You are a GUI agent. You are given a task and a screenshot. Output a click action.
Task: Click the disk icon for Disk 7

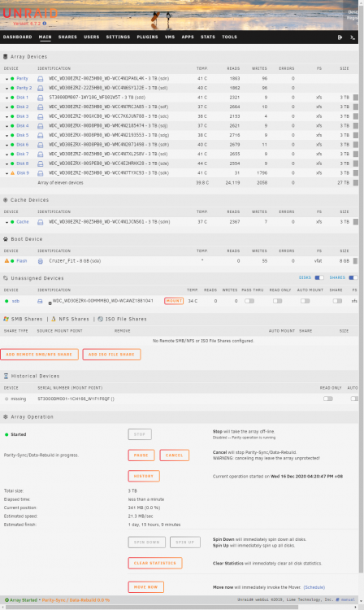click(x=40, y=155)
